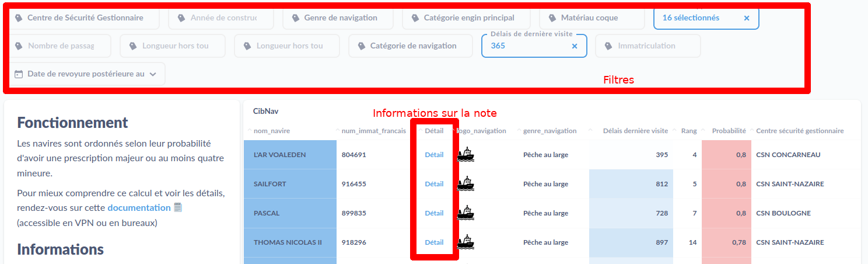The height and width of the screenshot is (264, 868).
Task: Open the Catégorie de navigation filter
Action: [x=411, y=46]
